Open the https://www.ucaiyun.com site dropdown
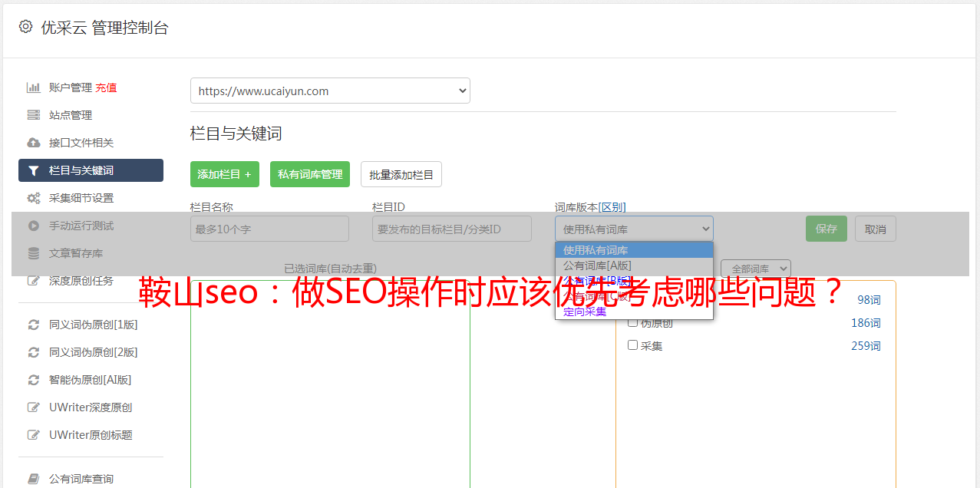The width and height of the screenshot is (980, 488). click(x=330, y=91)
